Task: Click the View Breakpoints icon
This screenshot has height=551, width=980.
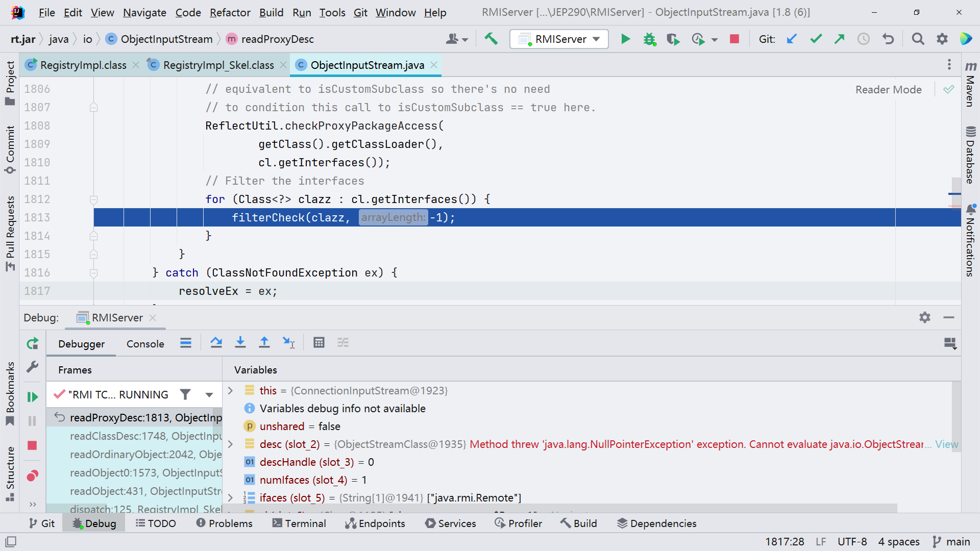Action: (32, 475)
